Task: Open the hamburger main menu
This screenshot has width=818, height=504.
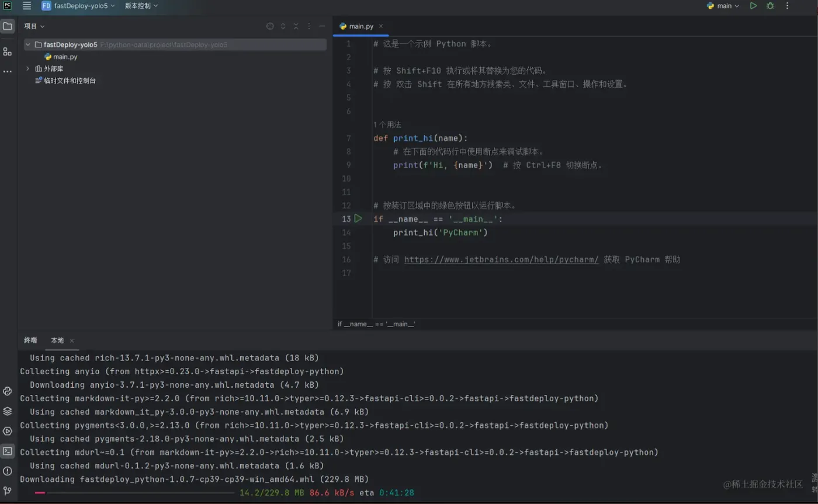Action: click(x=27, y=6)
